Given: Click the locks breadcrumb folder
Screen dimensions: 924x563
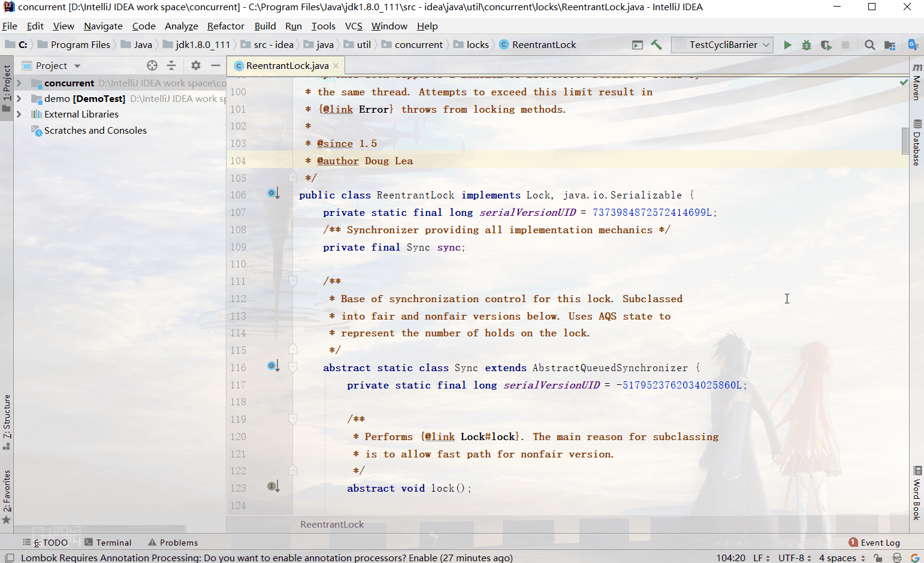Looking at the screenshot, I should click(x=472, y=45).
